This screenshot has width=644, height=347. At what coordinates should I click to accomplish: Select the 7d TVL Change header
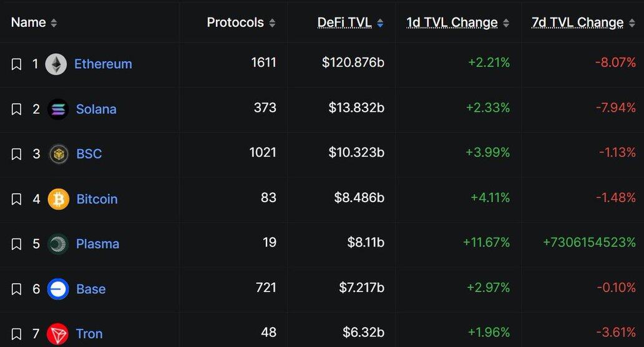577,22
